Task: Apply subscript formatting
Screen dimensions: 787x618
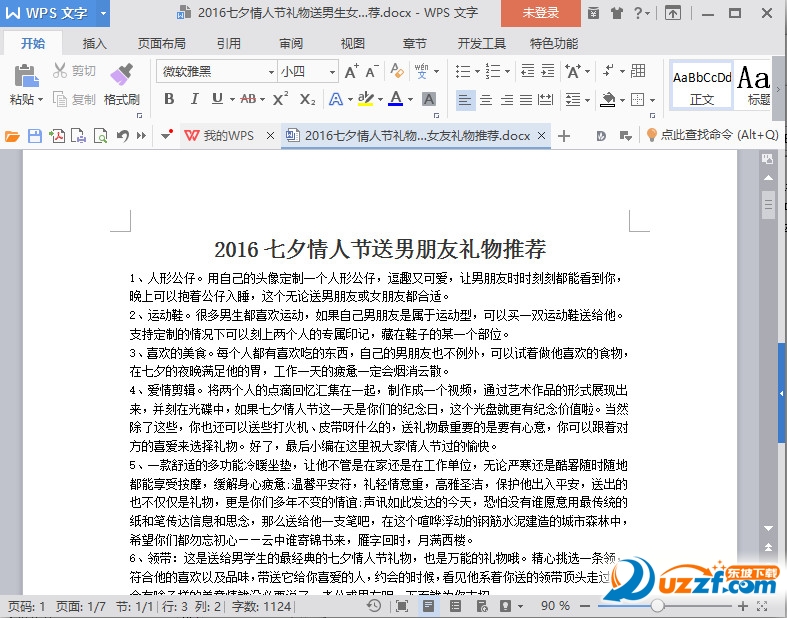Action: click(307, 99)
